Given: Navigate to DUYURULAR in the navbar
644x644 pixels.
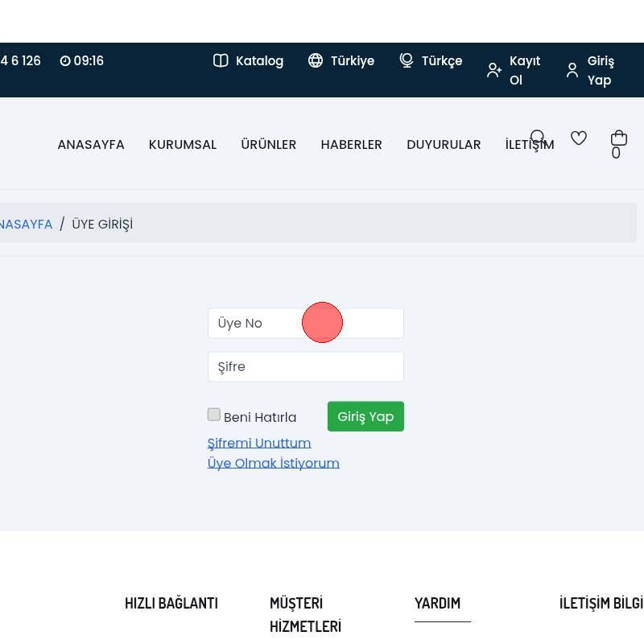Looking at the screenshot, I should click(444, 145).
